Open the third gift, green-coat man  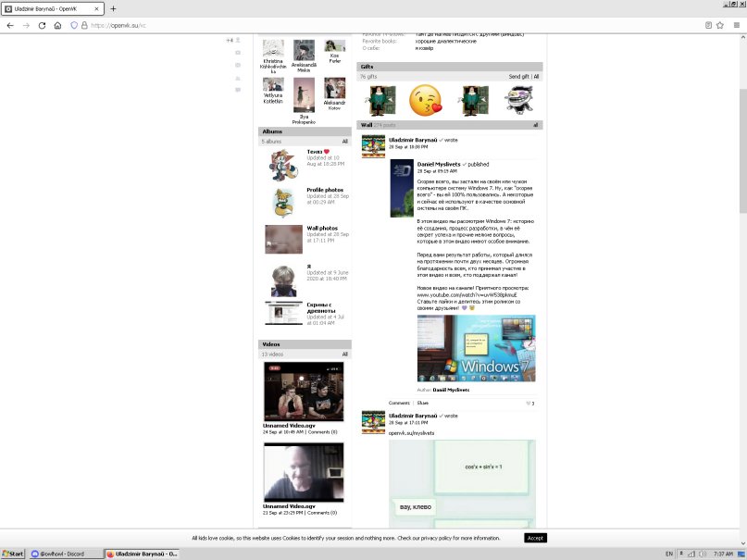[x=473, y=100]
